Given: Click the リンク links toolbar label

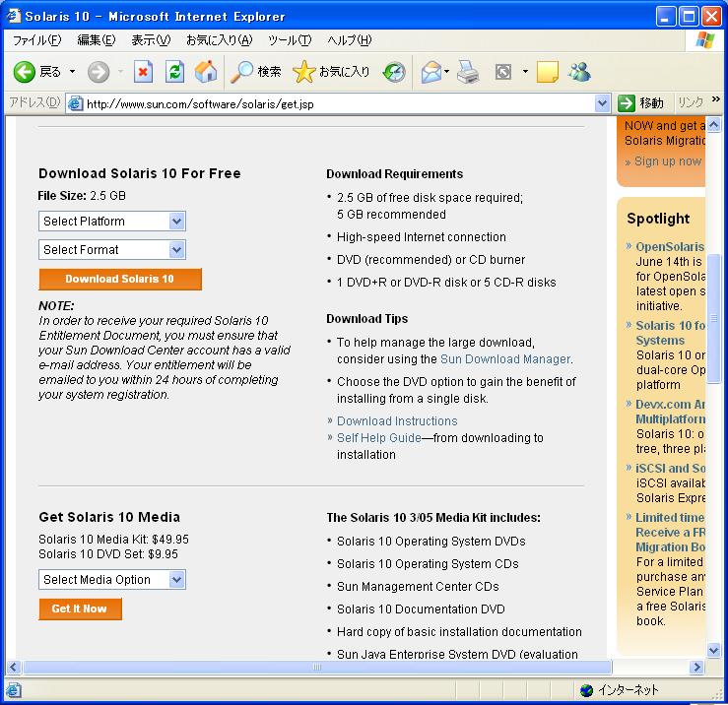Looking at the screenshot, I should click(x=690, y=102).
